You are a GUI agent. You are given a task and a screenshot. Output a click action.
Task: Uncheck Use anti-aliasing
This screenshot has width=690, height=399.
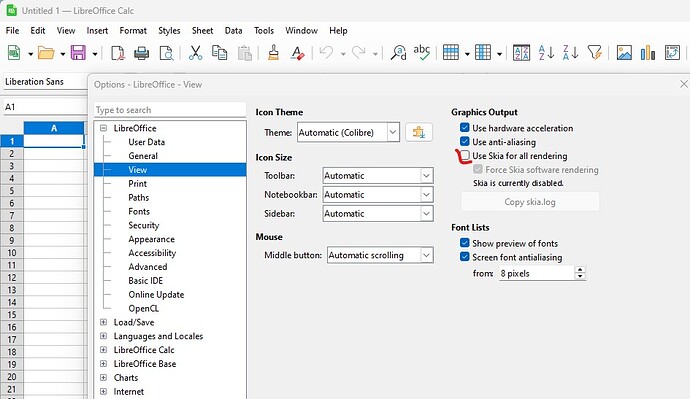[x=465, y=142]
